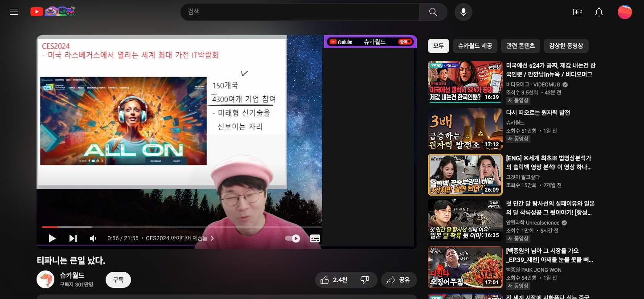
Task: Click 새 동영상 badge on the S24 video
Action: tap(518, 101)
